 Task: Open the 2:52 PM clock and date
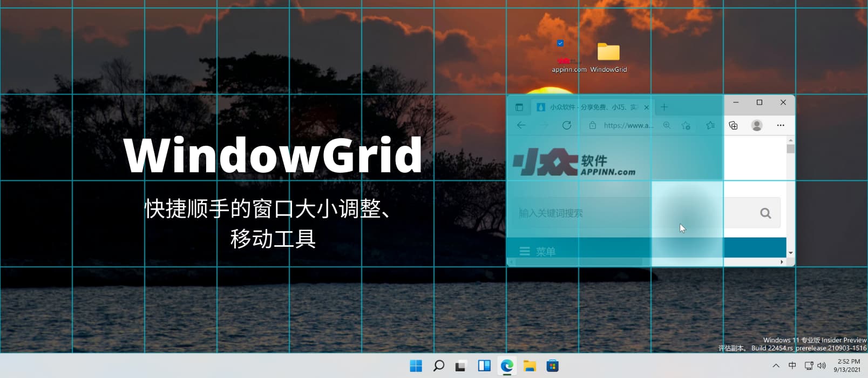point(847,366)
